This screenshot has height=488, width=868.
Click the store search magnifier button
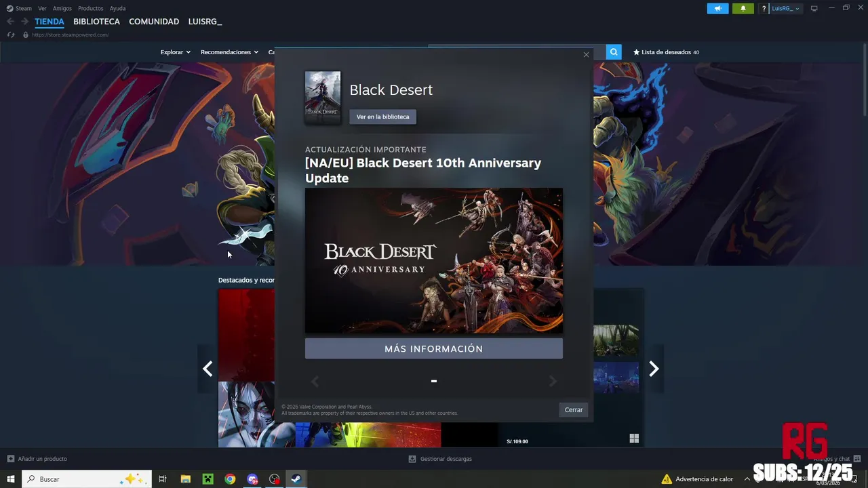[x=614, y=52]
